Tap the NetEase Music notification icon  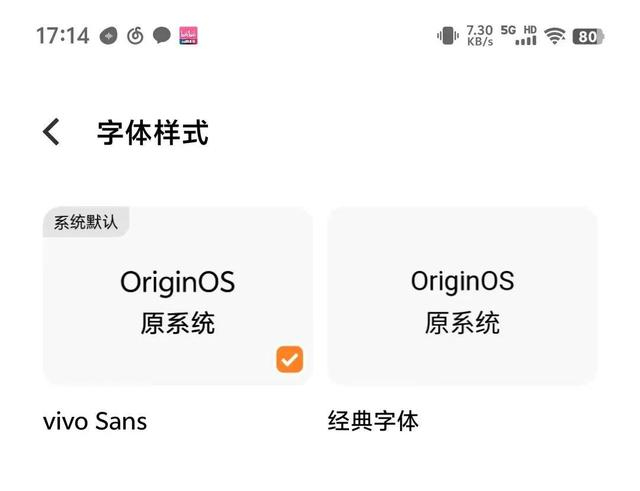coord(136,36)
